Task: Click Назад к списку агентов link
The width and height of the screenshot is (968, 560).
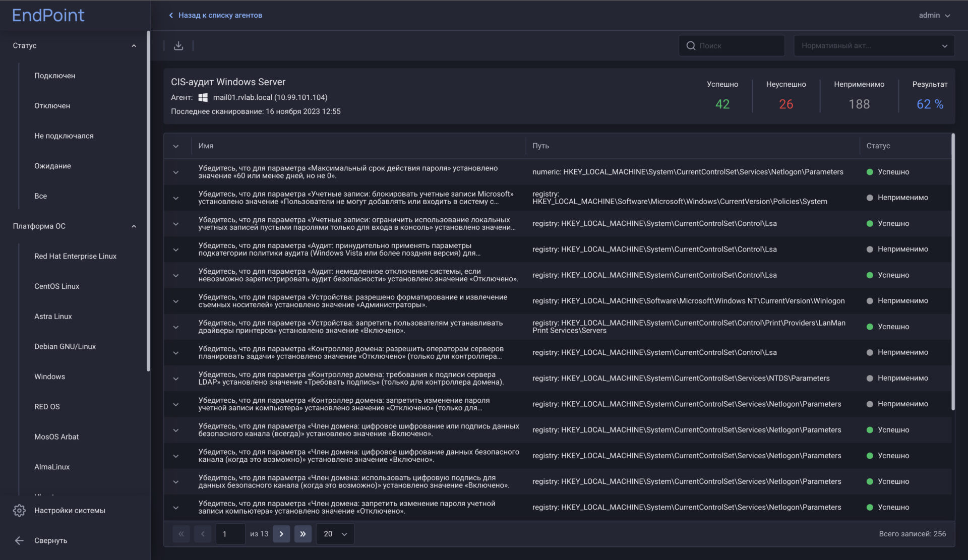Action: (220, 16)
